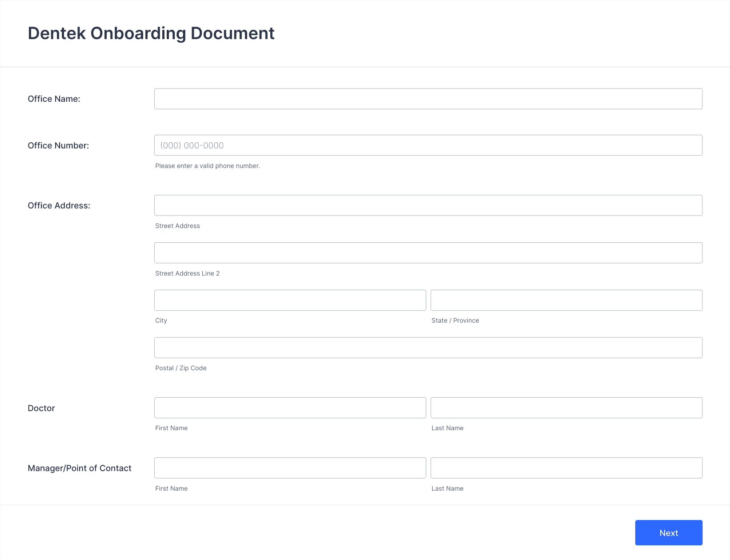
Task: Click the "Office Name:" label text
Action: (x=54, y=99)
